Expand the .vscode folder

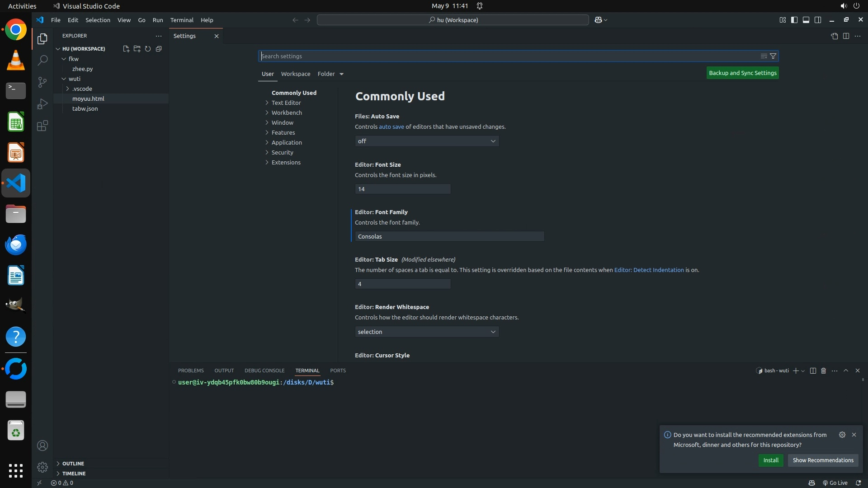[x=82, y=89]
